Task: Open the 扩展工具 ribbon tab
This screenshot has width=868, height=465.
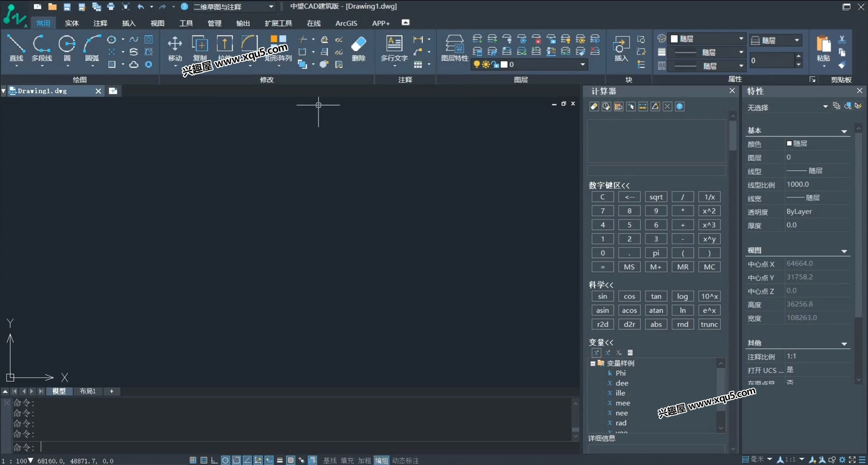Action: coord(278,23)
